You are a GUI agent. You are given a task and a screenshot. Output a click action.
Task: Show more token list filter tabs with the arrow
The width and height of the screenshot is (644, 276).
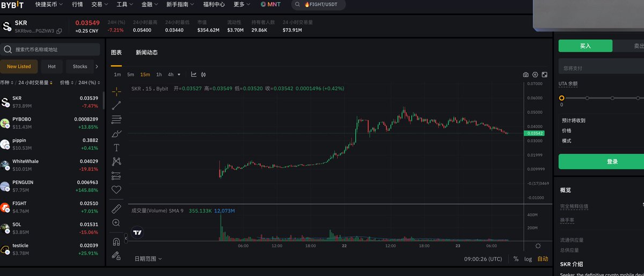coord(97,66)
